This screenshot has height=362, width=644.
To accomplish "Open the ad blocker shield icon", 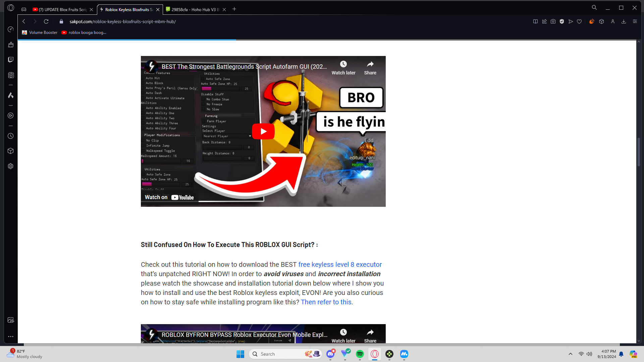I will [562, 21].
